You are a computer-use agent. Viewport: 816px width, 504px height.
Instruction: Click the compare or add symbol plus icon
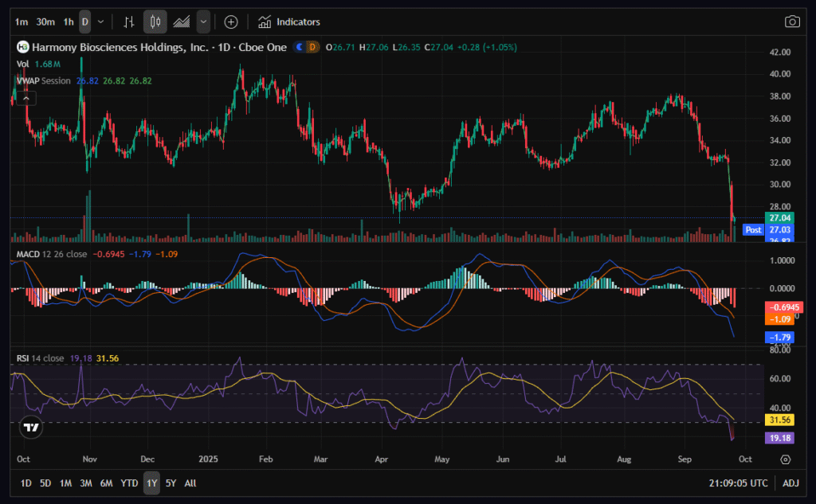[230, 21]
